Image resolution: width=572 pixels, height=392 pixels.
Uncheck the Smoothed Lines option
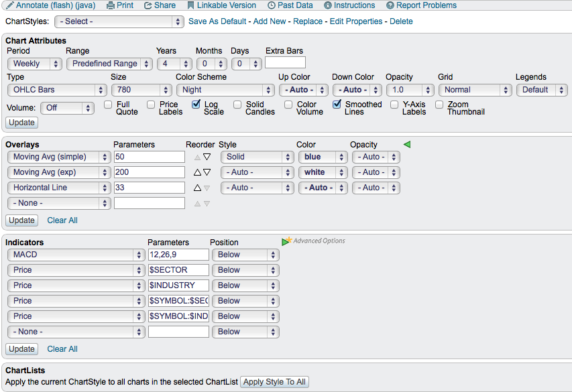tap(337, 105)
